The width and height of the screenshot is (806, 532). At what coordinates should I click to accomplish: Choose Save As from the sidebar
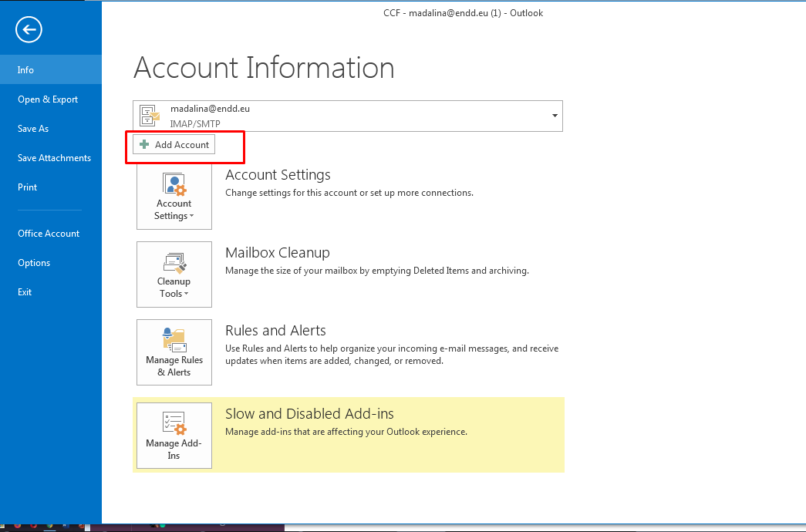33,129
